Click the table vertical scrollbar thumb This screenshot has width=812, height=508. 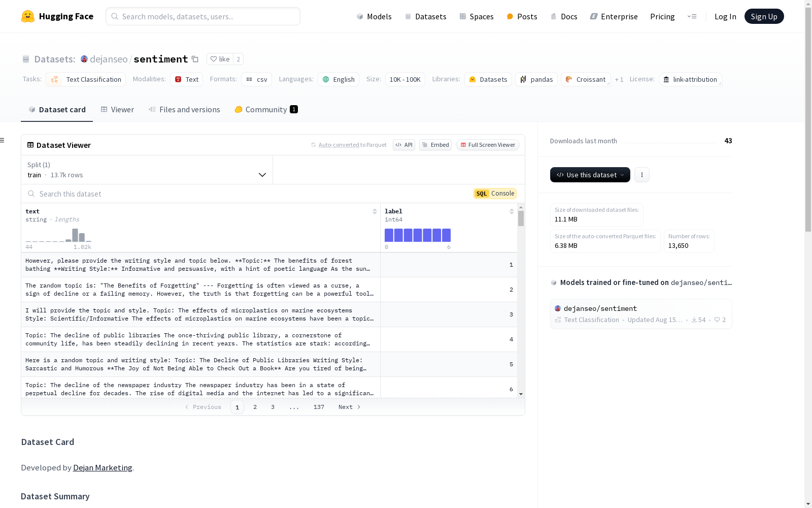coord(521,218)
